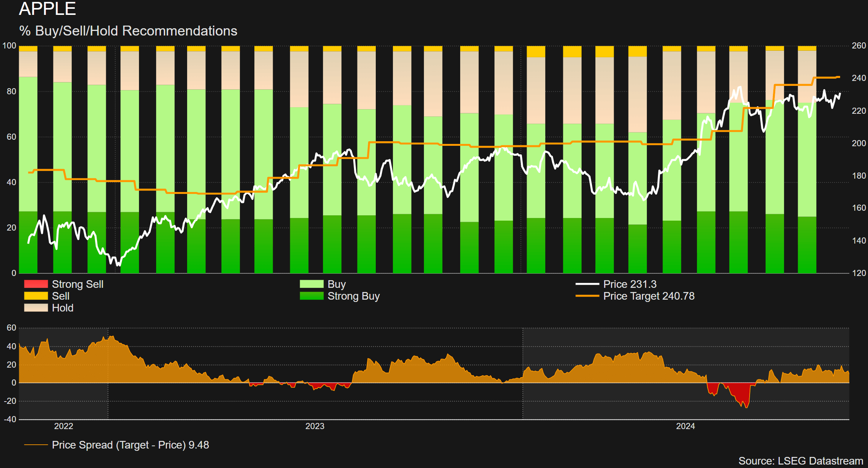Click the '2023' x-axis label
This screenshot has width=868, height=468.
coord(315,426)
